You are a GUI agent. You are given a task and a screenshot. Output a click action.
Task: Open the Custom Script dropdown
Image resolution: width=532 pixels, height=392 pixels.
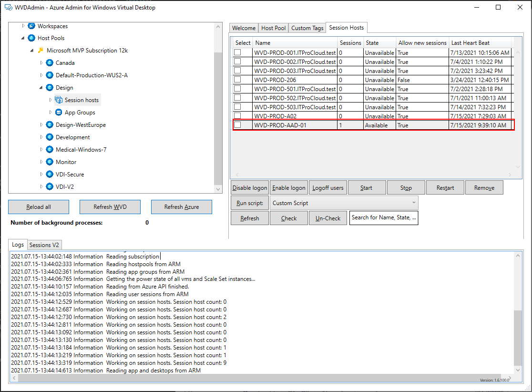click(x=344, y=203)
